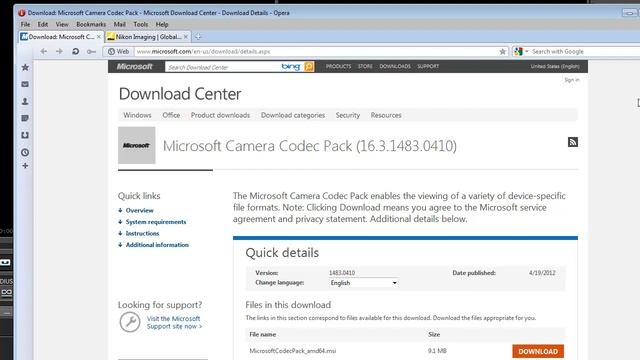Screen dimensions: 640x360
Task: Click the version value 1483.0410
Action: point(342,273)
